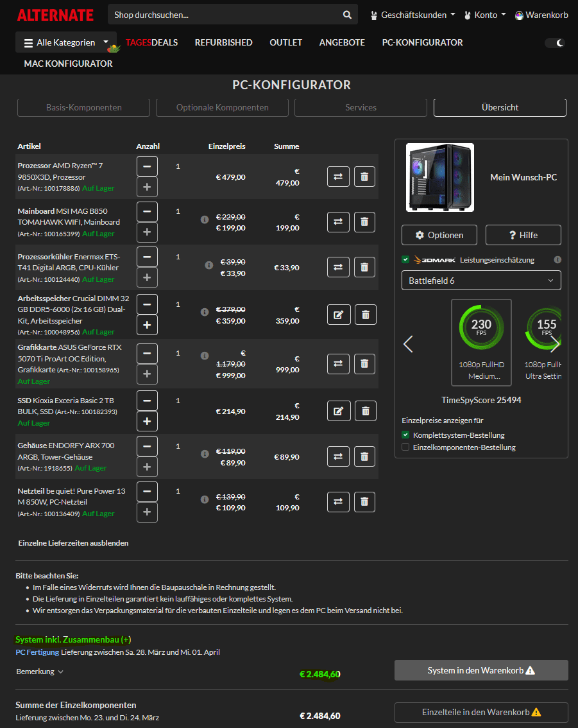Image resolution: width=578 pixels, height=728 pixels.
Task: Open the Battlefield 6 game dropdown
Action: point(481,281)
